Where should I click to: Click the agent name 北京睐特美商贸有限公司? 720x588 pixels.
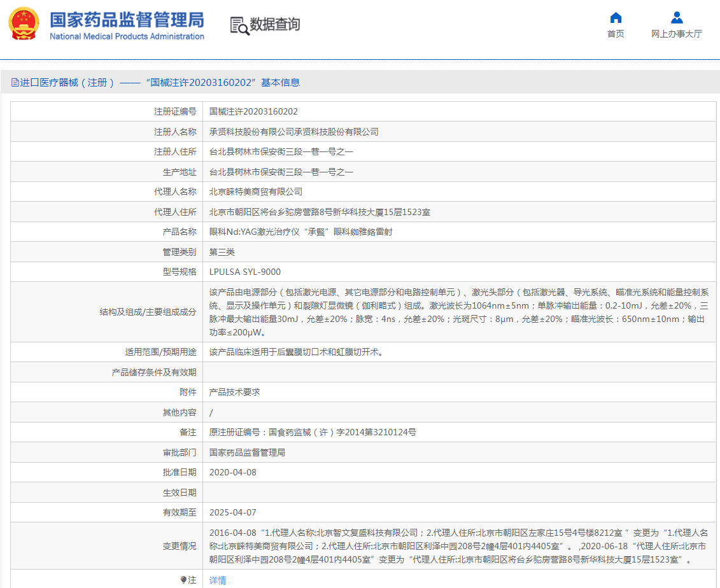pos(256,192)
